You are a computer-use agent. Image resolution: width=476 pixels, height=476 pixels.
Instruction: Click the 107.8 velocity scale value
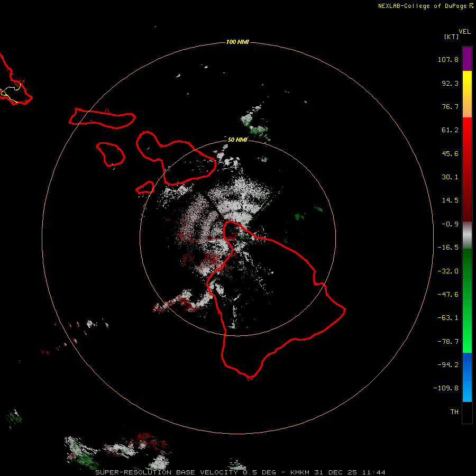pyautogui.click(x=448, y=59)
